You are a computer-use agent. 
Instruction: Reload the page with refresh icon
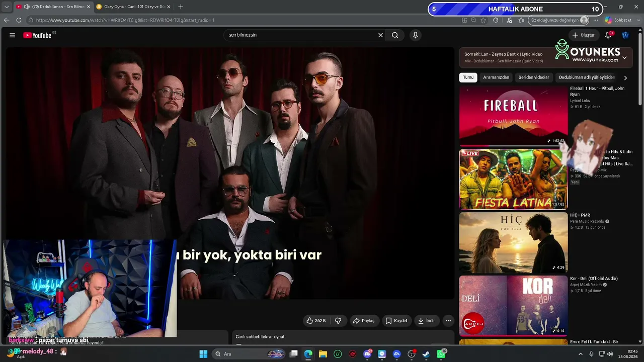pos(19,20)
